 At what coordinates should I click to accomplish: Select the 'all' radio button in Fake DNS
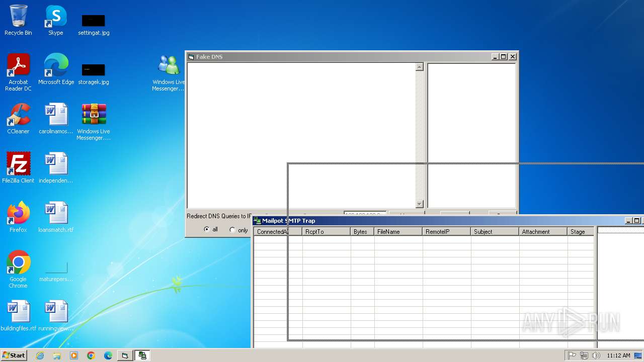[x=207, y=229]
